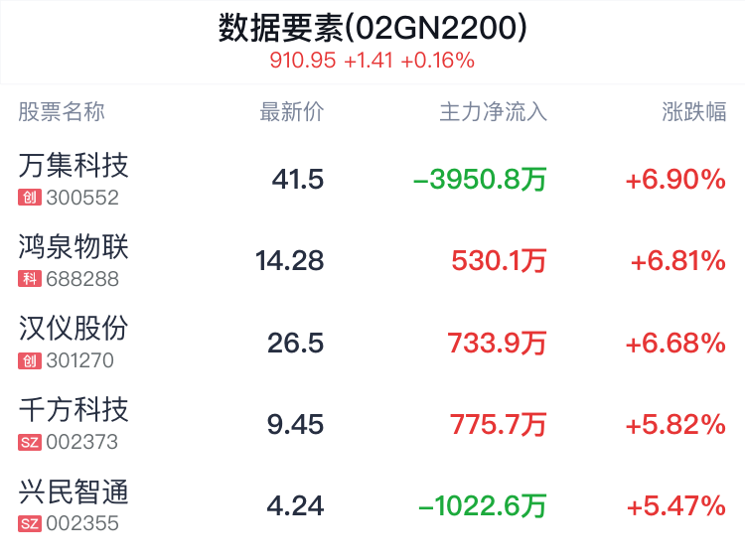Click the -3950.8万 net inflow figure
This screenshot has height=560, width=745.
pyautogui.click(x=480, y=180)
